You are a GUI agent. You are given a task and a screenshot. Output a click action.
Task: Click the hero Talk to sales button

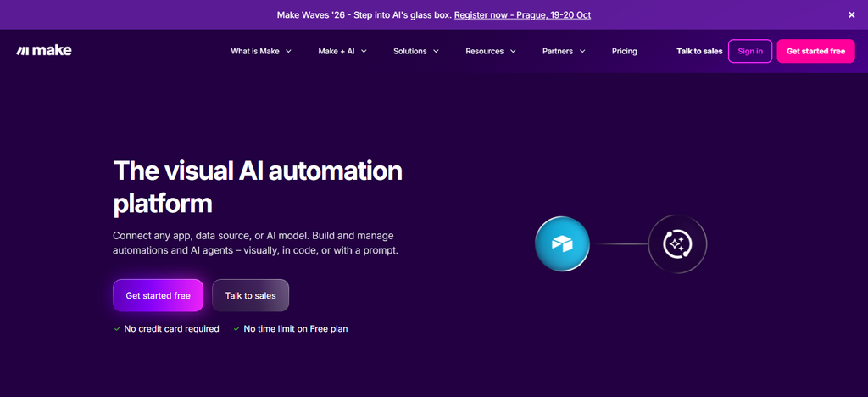[250, 296]
